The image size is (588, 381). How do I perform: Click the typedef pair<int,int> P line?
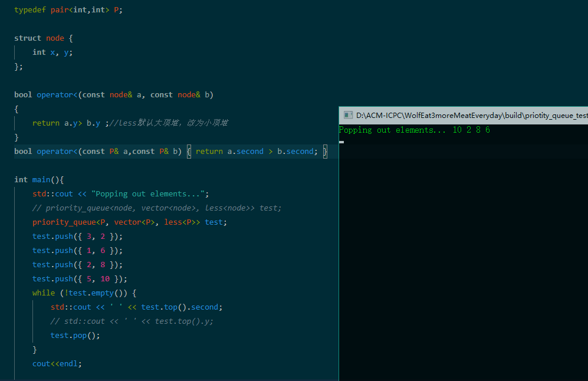click(x=68, y=10)
